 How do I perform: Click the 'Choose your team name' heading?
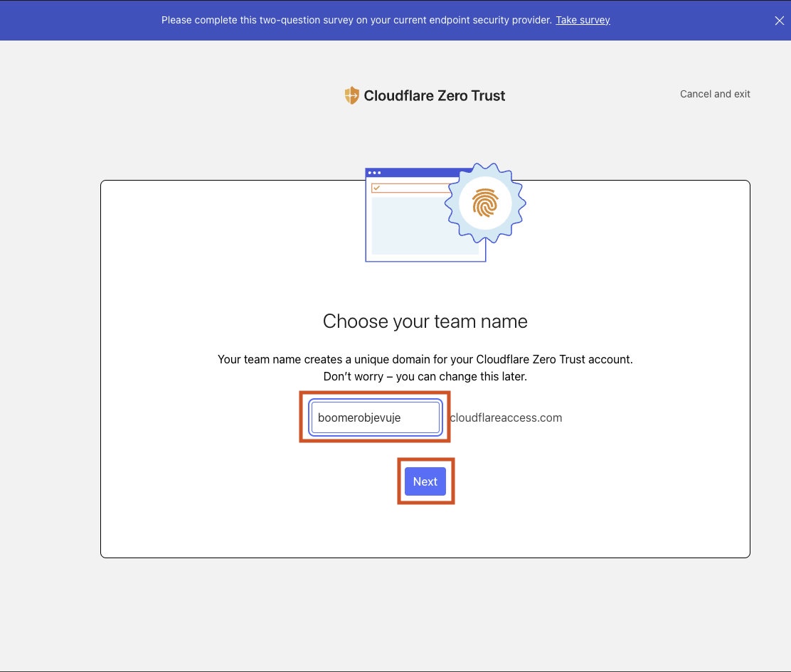(425, 321)
